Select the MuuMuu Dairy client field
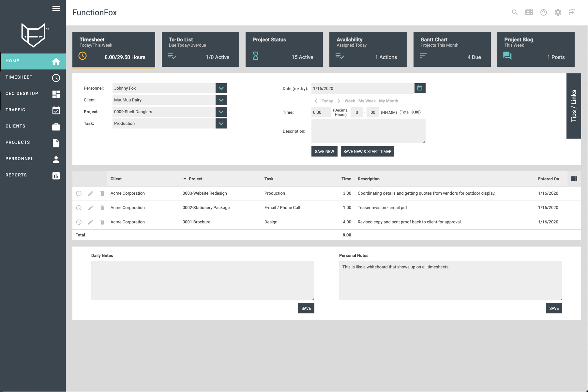Screen dimensions: 588x392 click(164, 100)
